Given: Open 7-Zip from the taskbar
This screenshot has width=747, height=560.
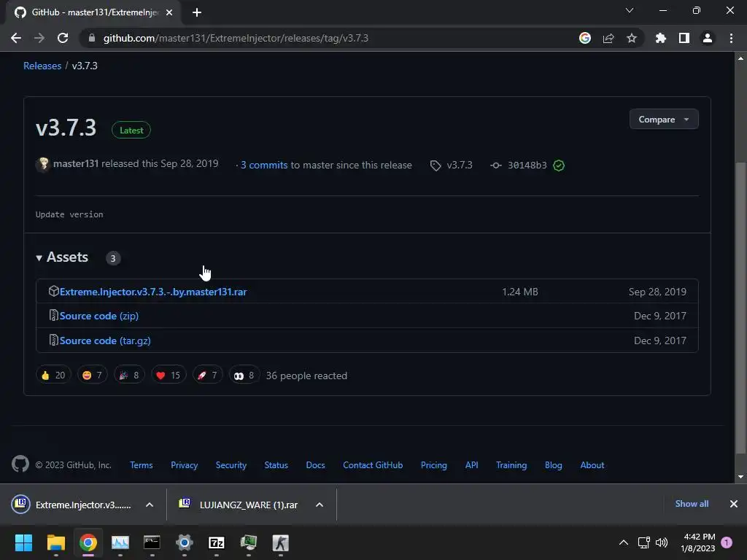Looking at the screenshot, I should pos(216,542).
